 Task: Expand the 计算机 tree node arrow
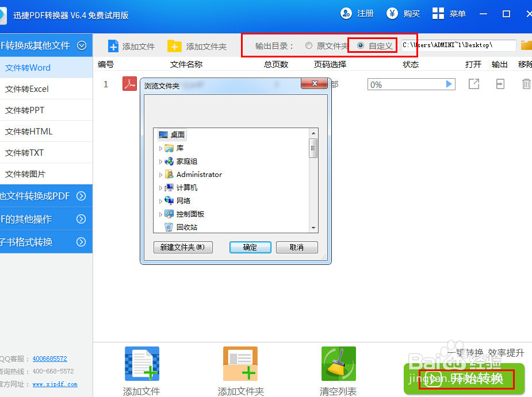point(160,188)
